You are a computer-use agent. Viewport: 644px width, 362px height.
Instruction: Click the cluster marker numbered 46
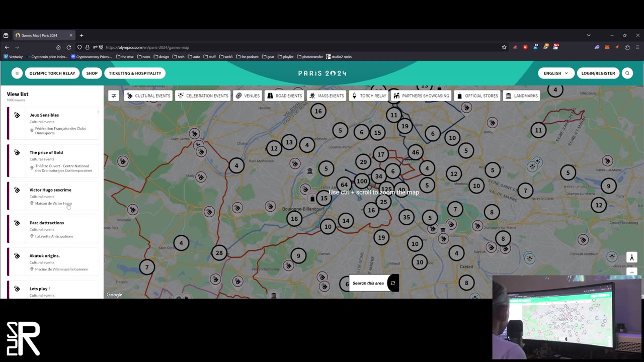pos(415,152)
